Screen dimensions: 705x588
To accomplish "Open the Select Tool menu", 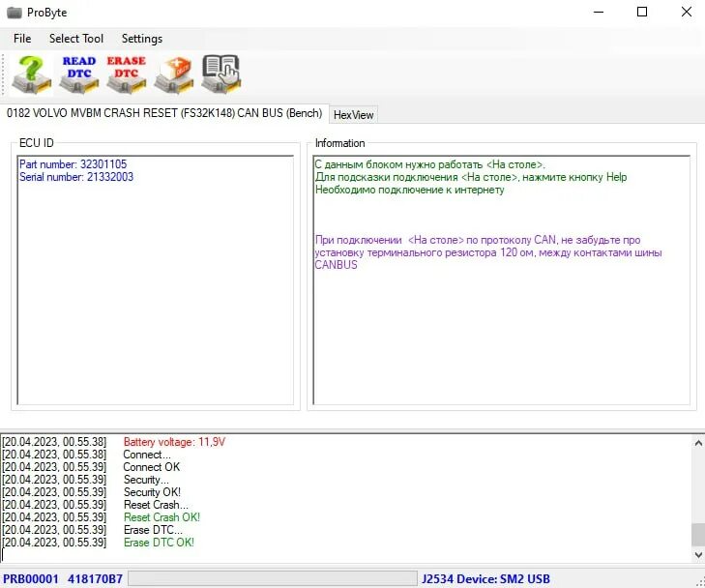I will [76, 39].
